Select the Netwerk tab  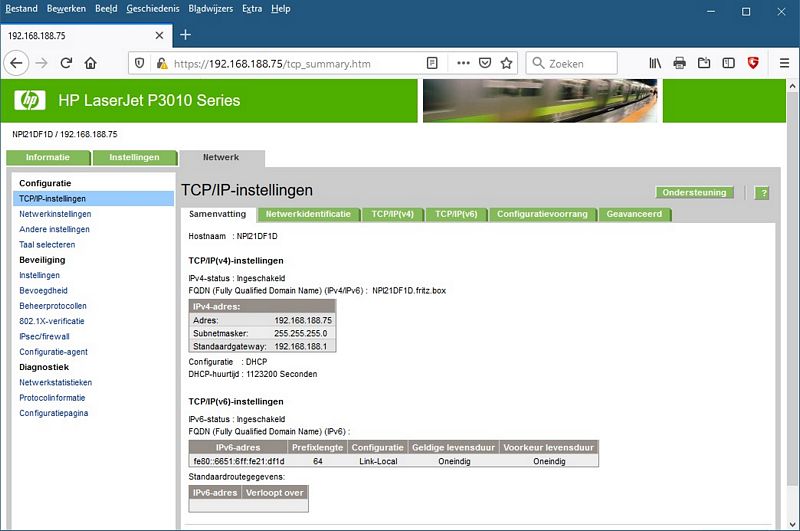coord(221,158)
